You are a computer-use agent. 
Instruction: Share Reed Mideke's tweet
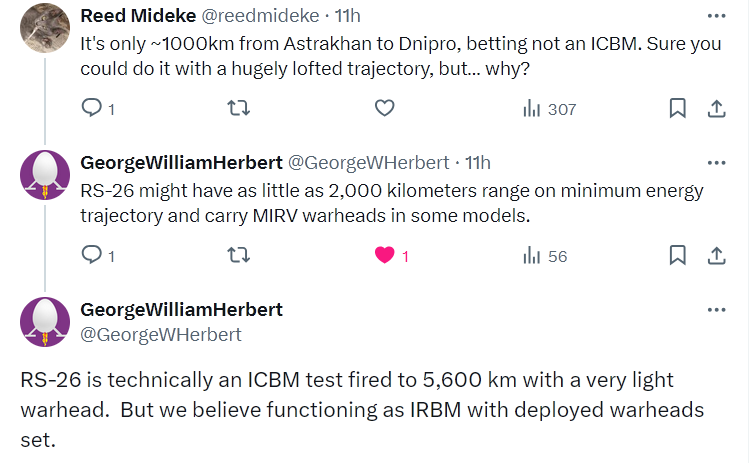716,108
